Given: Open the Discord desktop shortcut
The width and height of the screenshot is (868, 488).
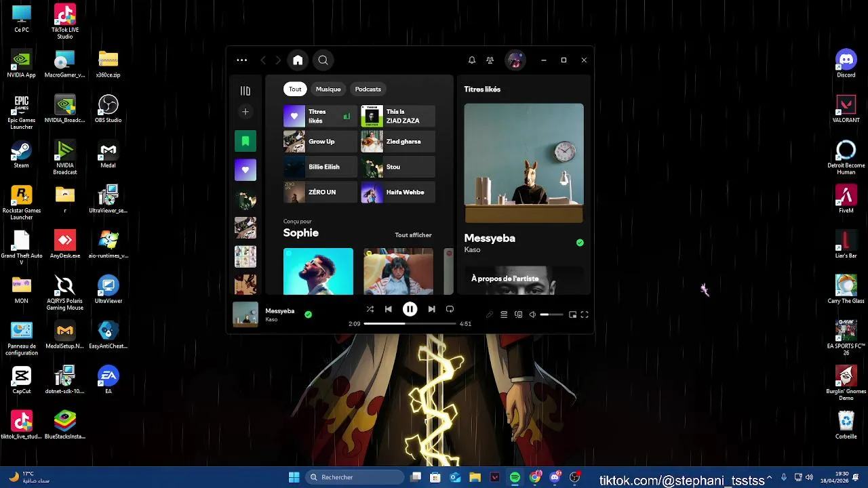Looking at the screenshot, I should point(846,64).
